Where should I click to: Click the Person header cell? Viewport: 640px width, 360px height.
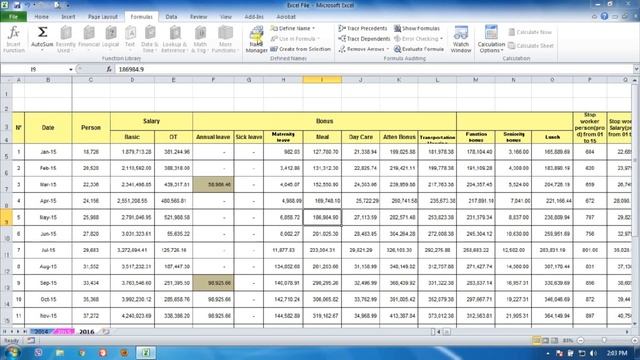[x=91, y=128]
